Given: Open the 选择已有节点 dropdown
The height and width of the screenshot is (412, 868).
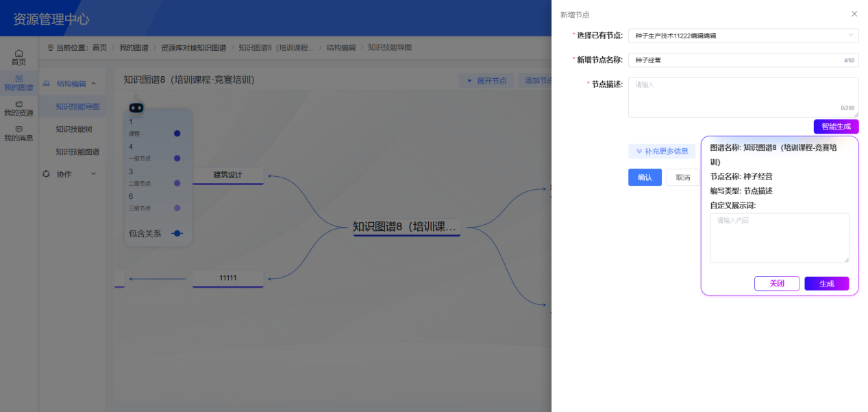Looking at the screenshot, I should tap(743, 35).
